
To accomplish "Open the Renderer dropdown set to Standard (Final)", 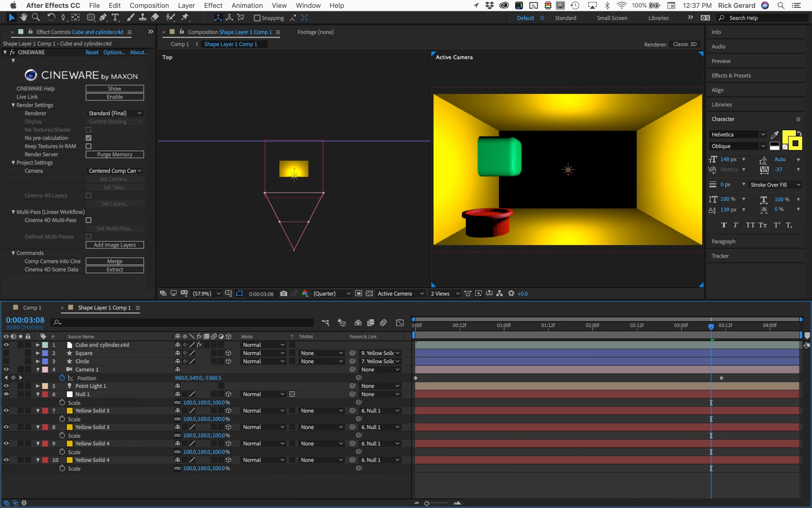I will 115,113.
